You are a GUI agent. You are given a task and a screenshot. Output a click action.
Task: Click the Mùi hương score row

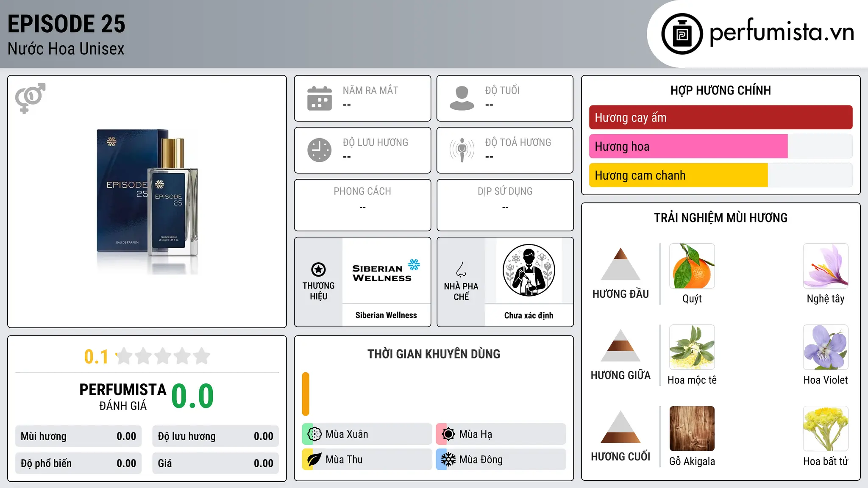[x=78, y=436]
